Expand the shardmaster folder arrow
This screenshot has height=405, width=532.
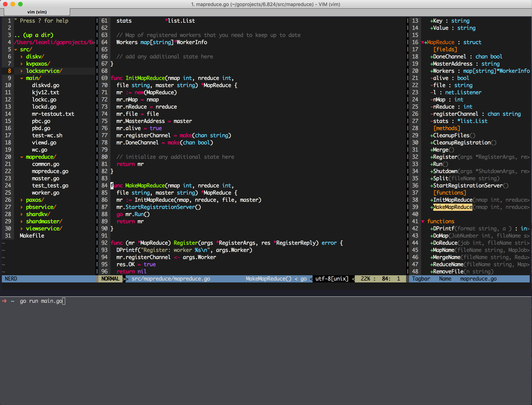coord(22,222)
